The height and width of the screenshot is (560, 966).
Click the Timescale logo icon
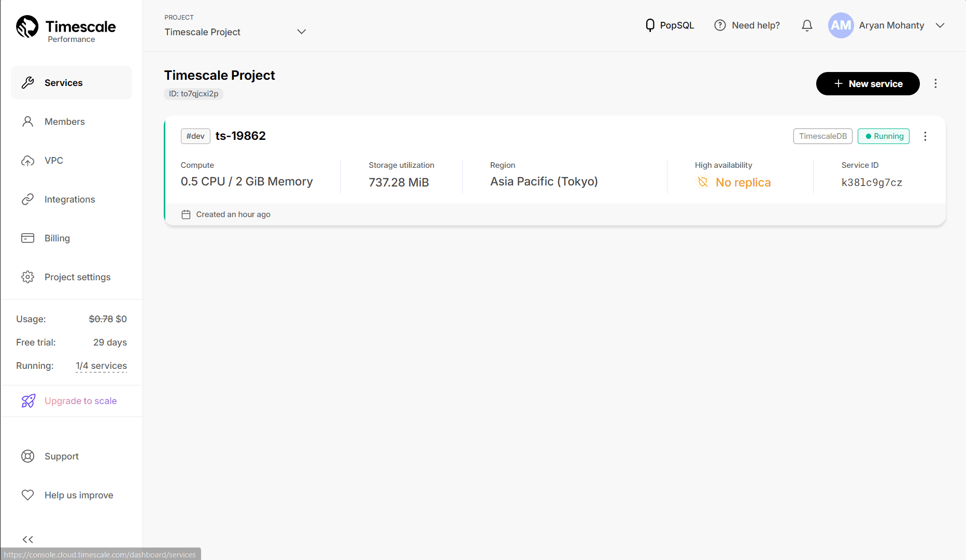pos(27,26)
